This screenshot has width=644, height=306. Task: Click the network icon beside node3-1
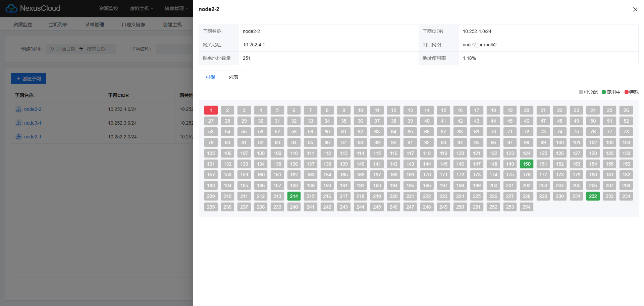click(19, 123)
